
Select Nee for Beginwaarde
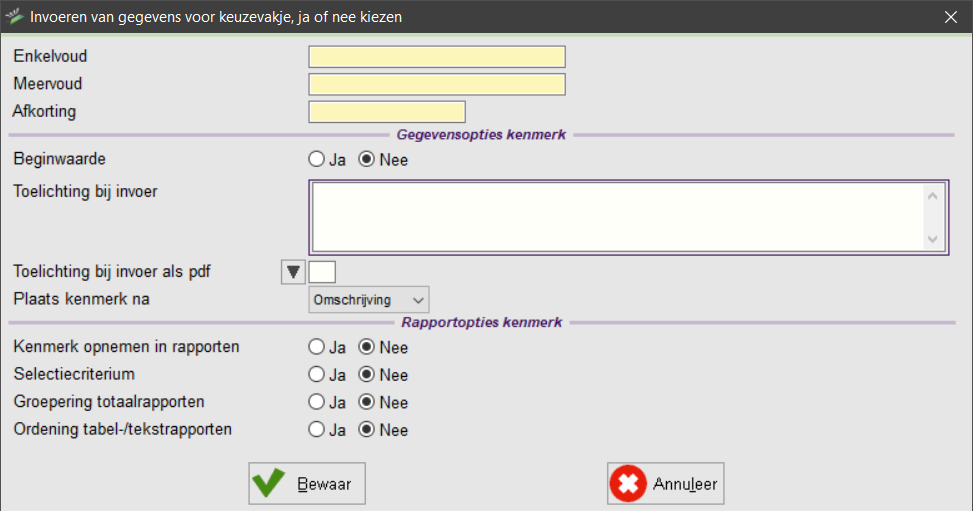tap(367, 159)
